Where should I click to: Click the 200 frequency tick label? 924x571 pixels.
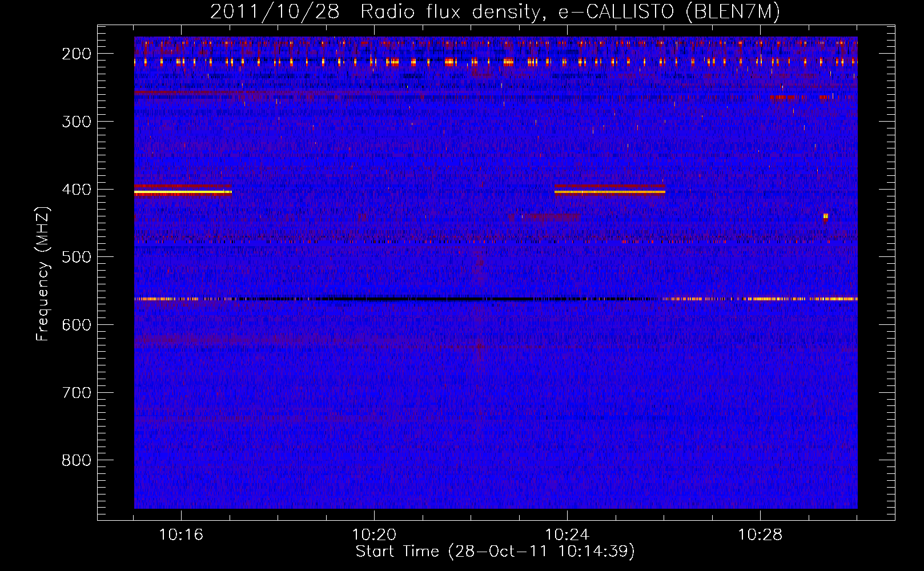click(77, 54)
